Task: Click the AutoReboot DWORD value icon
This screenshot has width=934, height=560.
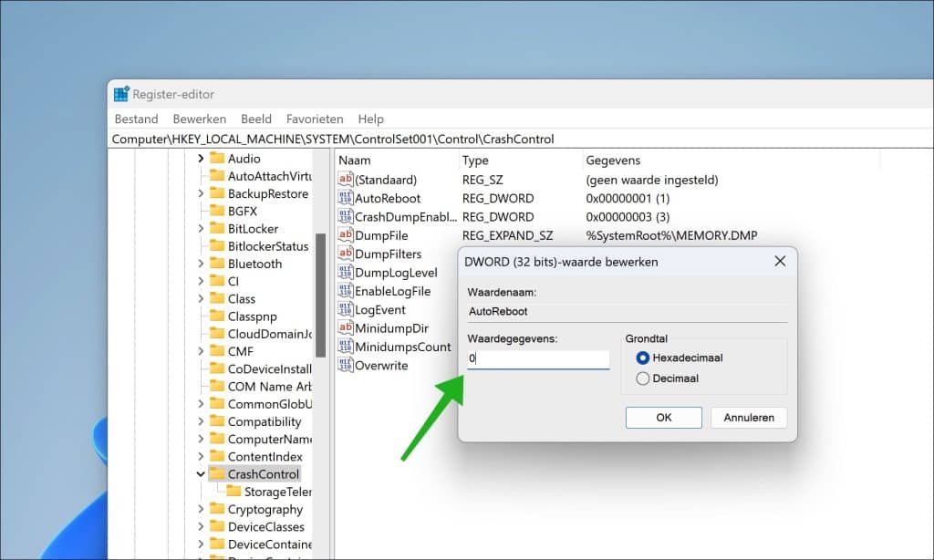Action: [x=346, y=198]
